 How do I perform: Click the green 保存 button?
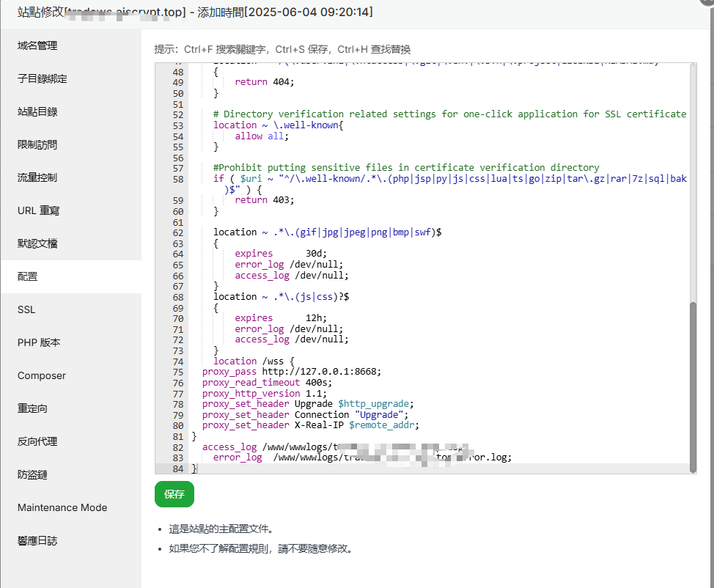point(174,494)
